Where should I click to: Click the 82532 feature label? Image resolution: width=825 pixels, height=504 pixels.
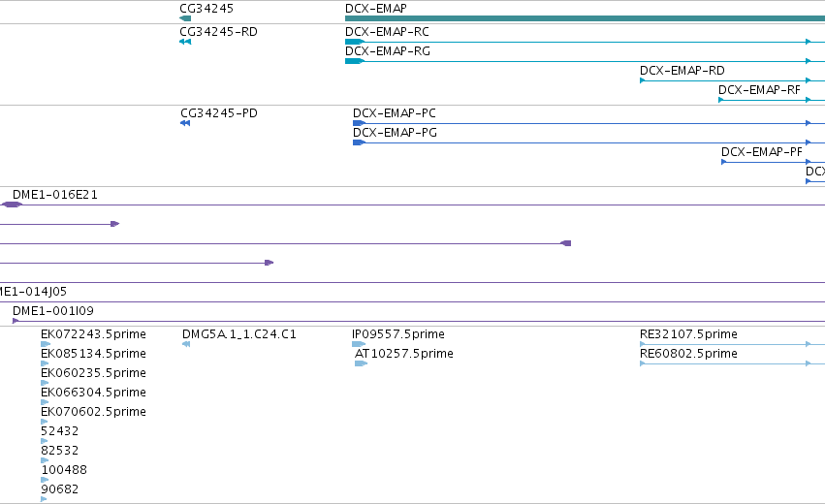(59, 451)
